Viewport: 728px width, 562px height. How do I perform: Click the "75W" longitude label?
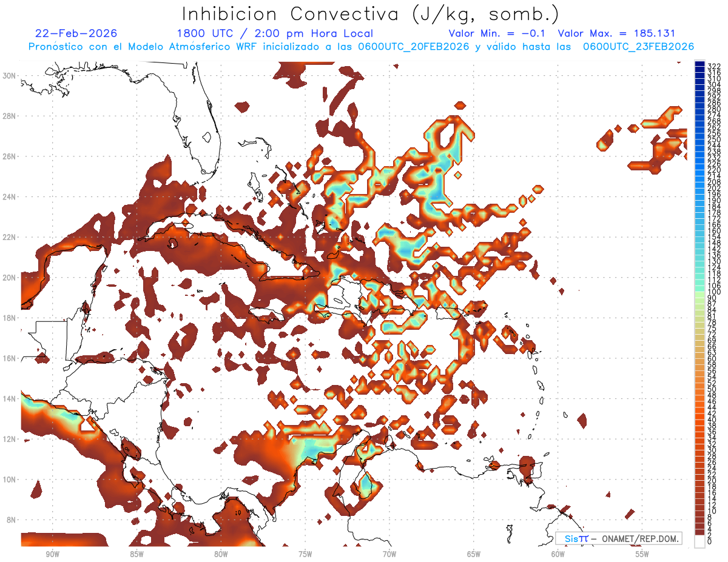click(305, 555)
